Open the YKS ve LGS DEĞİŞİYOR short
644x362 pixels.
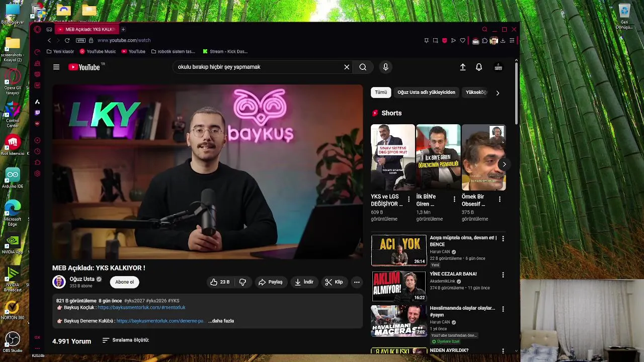click(393, 157)
